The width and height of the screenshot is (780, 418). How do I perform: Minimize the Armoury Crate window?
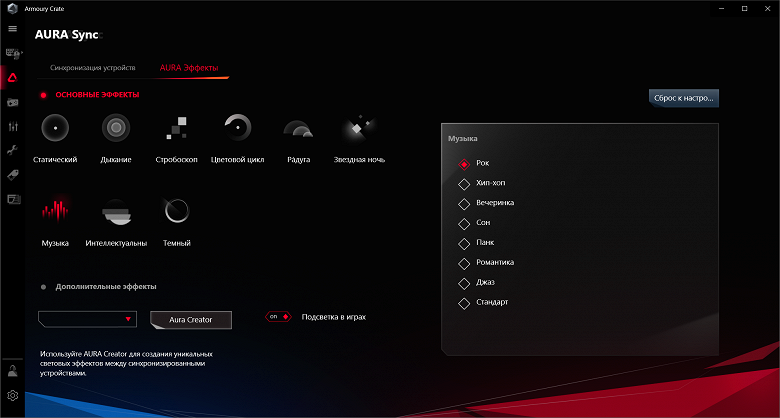click(721, 8)
